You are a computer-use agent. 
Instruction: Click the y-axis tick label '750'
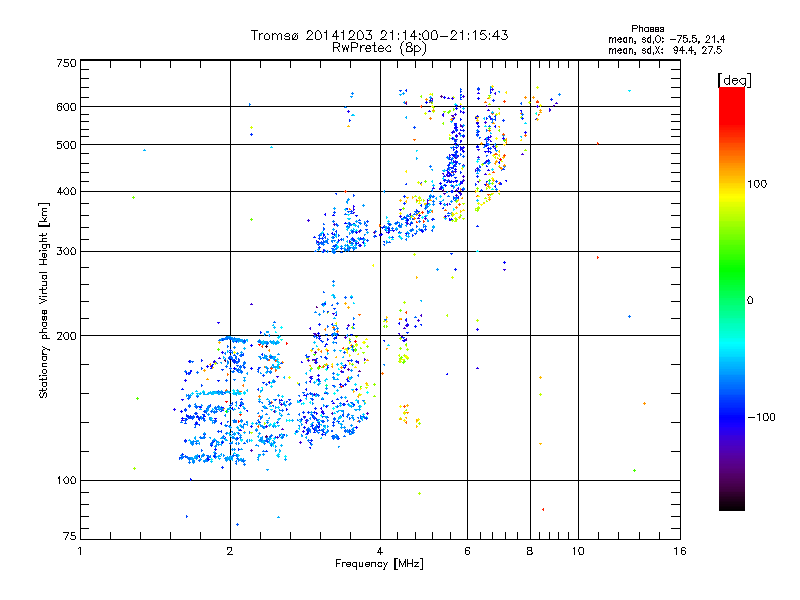pos(66,63)
